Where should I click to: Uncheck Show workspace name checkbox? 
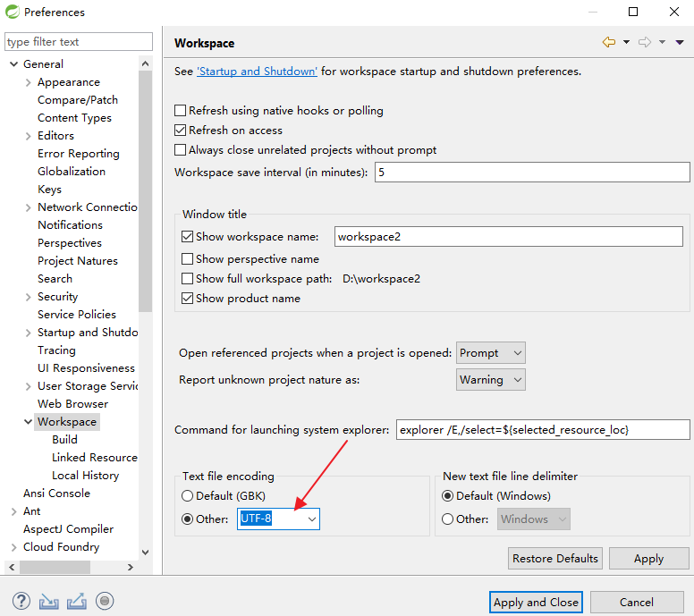pyautogui.click(x=188, y=237)
